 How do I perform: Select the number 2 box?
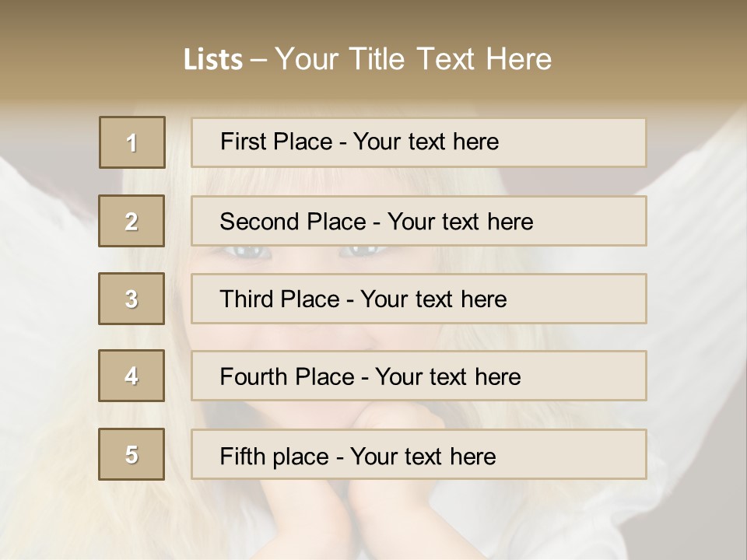coord(132,221)
